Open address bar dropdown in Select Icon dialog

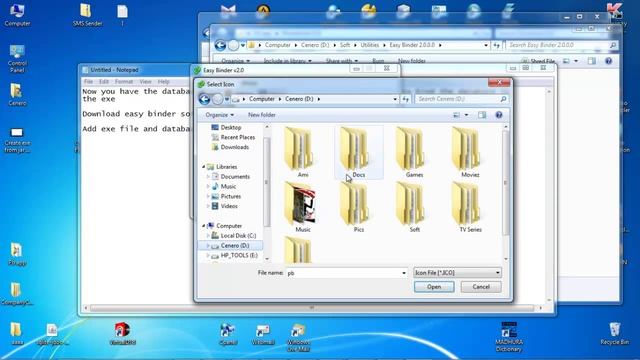pos(395,99)
